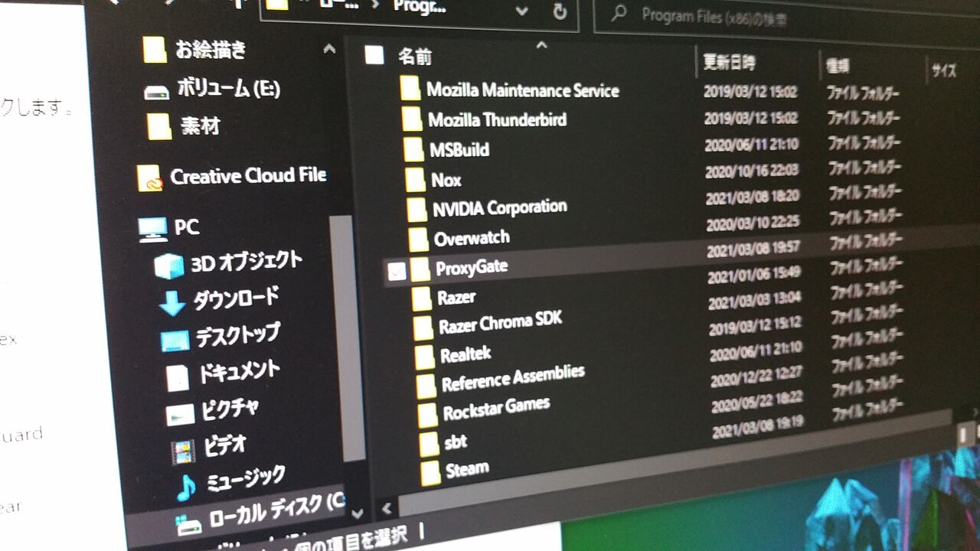Click the 2020/12/22 12:27 date of Reference Assemblies

click(756, 376)
